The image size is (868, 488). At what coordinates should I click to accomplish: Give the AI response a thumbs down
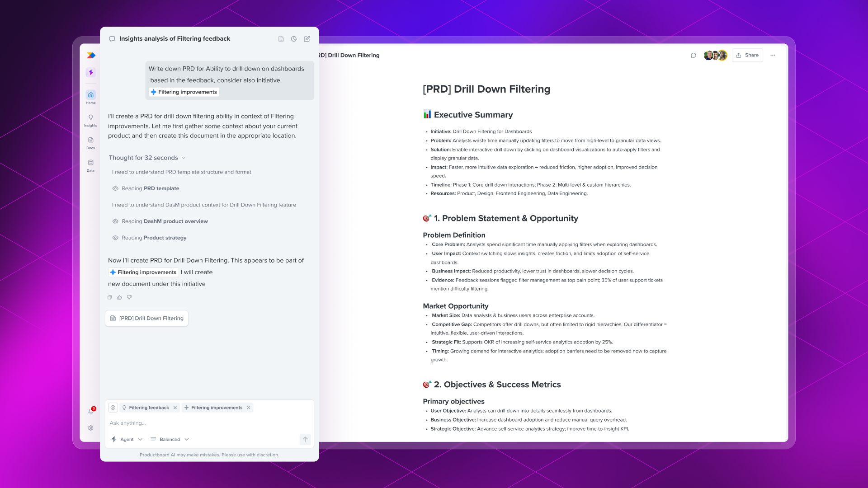(129, 297)
